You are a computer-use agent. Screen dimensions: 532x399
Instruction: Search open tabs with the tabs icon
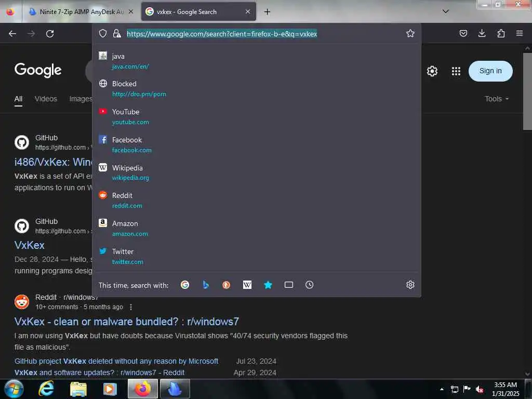(x=289, y=285)
